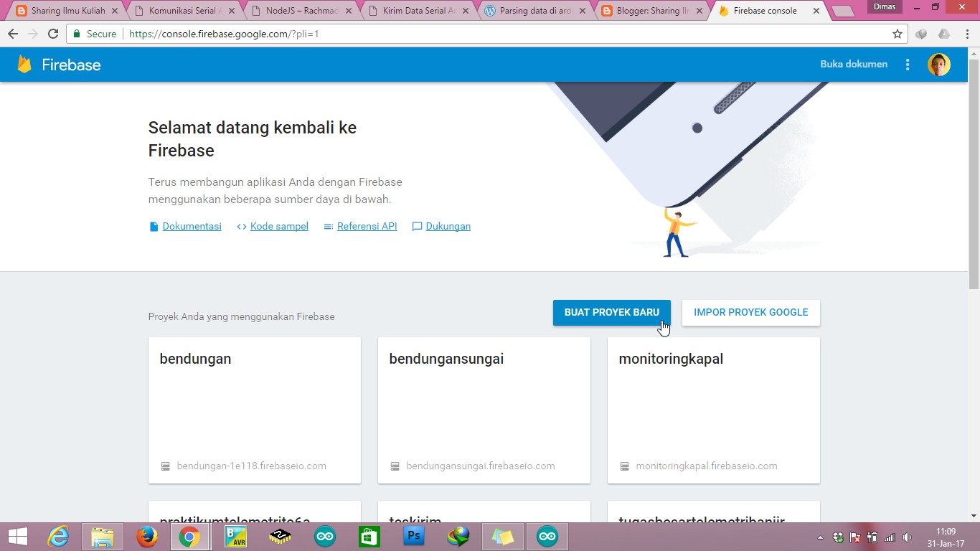Open the bendungan project card
This screenshot has height=551, width=980.
[255, 410]
